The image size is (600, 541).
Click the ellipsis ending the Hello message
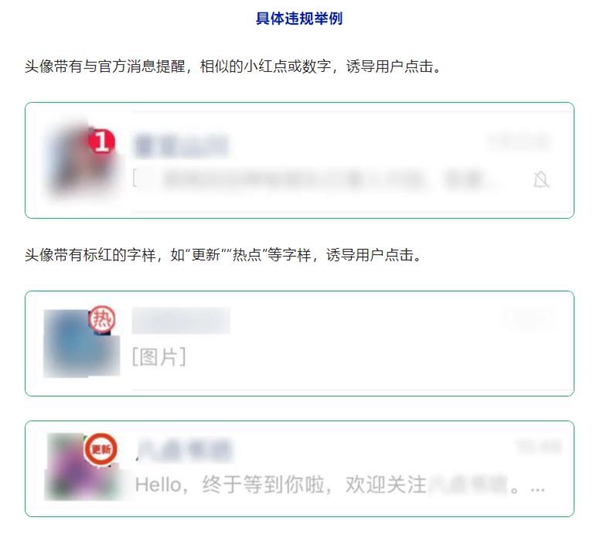(x=537, y=489)
